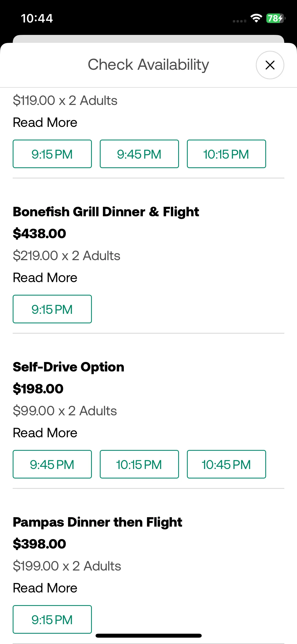Screen dimensions: 297x644
Task: Tap the Pampas Dinner then Flight heading
Action: pos(97,522)
